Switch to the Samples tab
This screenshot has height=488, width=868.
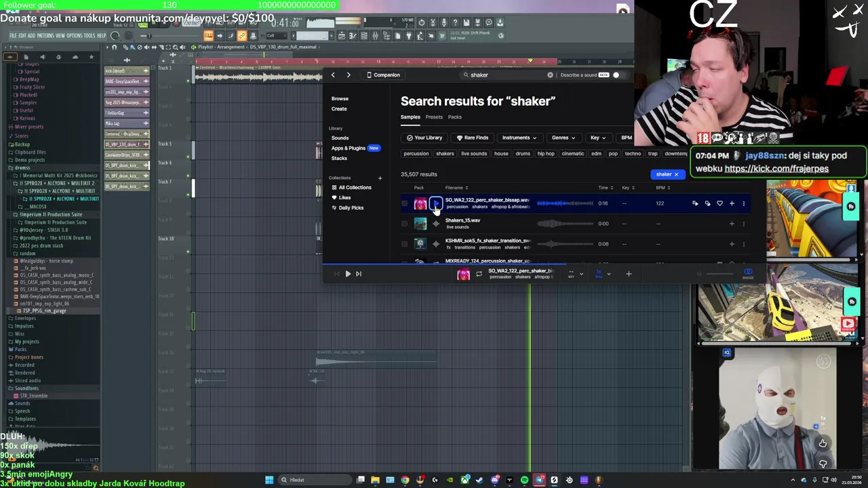pyautogui.click(x=410, y=117)
